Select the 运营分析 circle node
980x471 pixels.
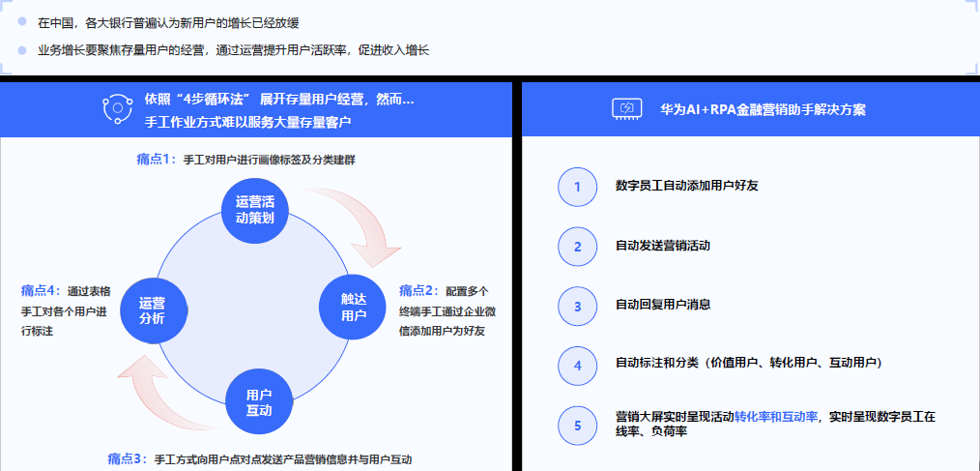(x=153, y=310)
